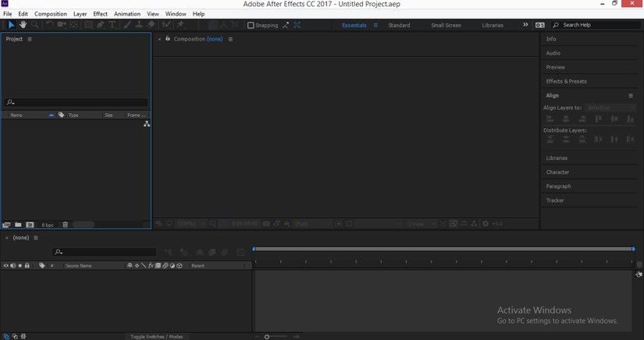Select the Unified Camera tool
The height and width of the screenshot is (340, 644).
tap(62, 25)
